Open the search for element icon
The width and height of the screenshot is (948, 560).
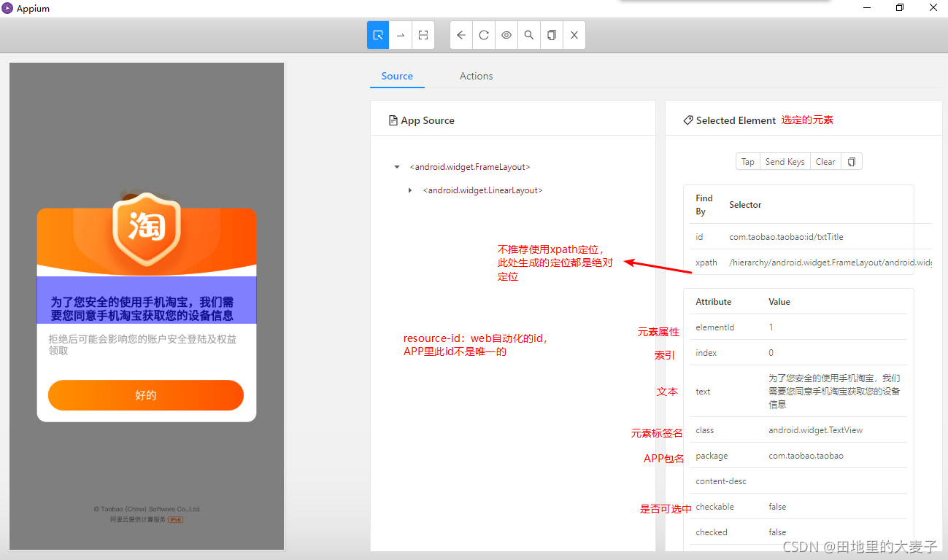click(529, 35)
